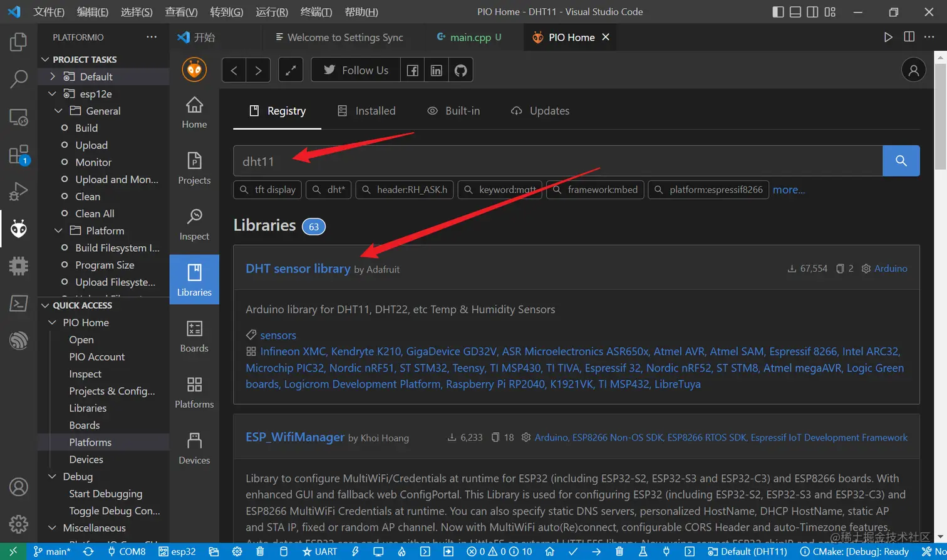947x560 pixels.
Task: Collapse the Miscellaneous quick access group
Action: [x=53, y=528]
